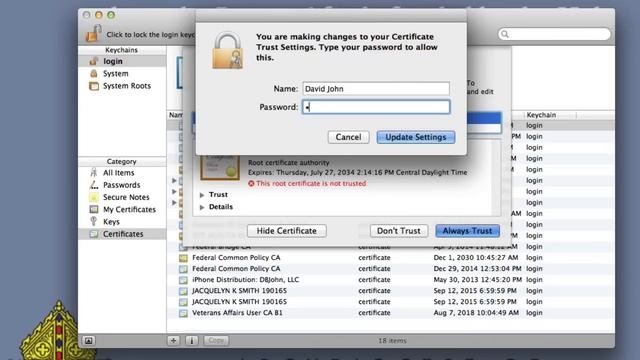This screenshot has width=640, height=360.
Task: Click the padlock image in password dialog
Action: point(228,51)
